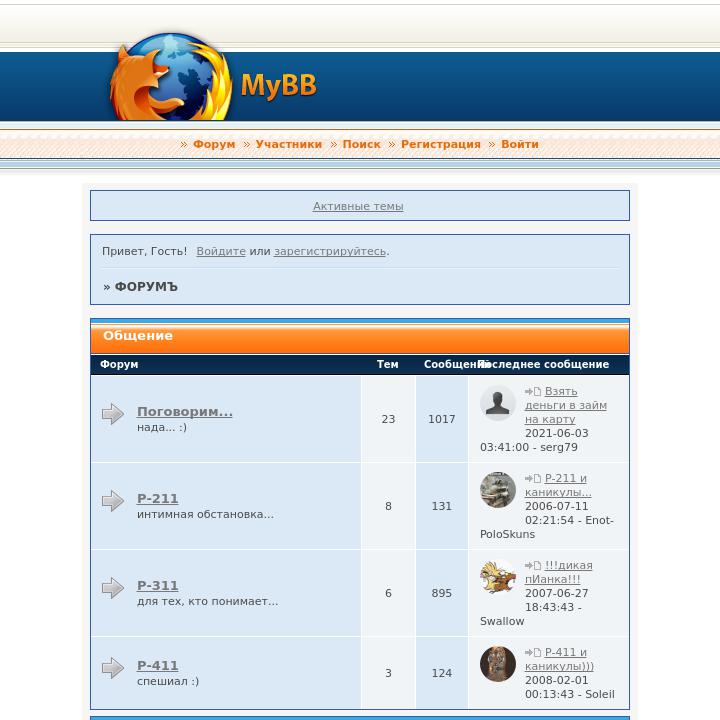Click the date 2007-06-27 in Р-311 row

pos(557,593)
